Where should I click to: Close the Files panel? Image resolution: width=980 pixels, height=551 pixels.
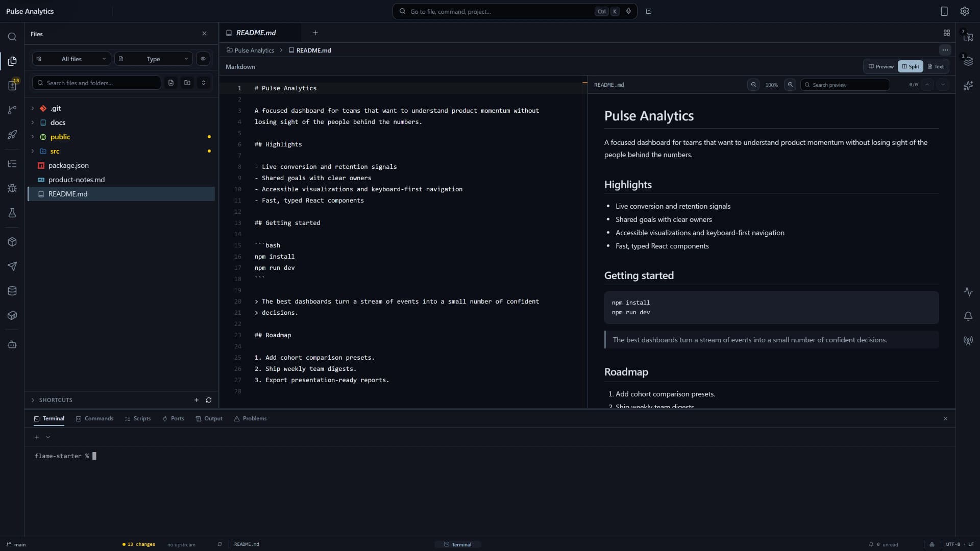(x=205, y=34)
